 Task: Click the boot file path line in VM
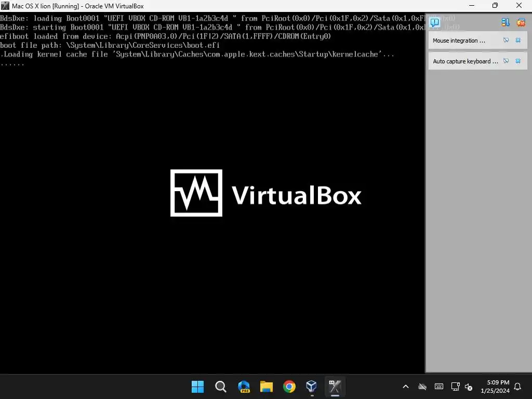110,45
